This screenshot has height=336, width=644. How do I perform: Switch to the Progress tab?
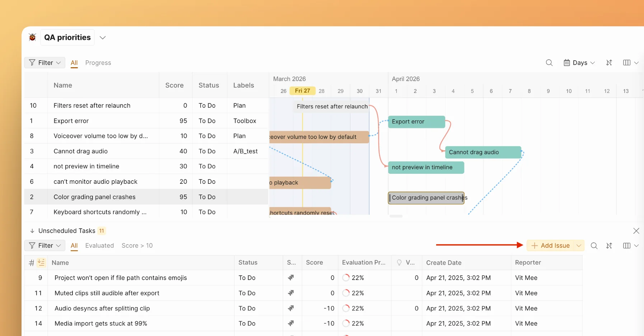tap(98, 63)
